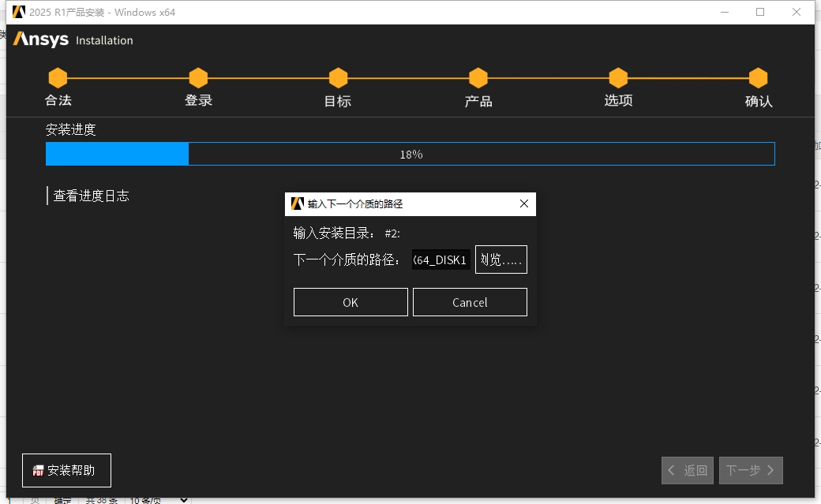Screen dimensions: 821x504
Task: Select the 选项 step hexagon icon
Action: [x=618, y=78]
